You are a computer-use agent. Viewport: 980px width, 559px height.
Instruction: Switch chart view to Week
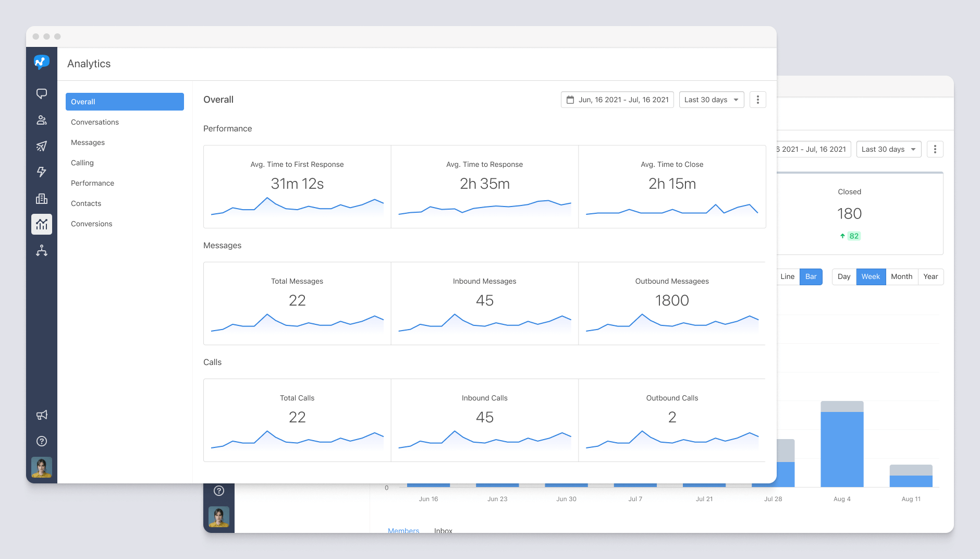(x=870, y=276)
